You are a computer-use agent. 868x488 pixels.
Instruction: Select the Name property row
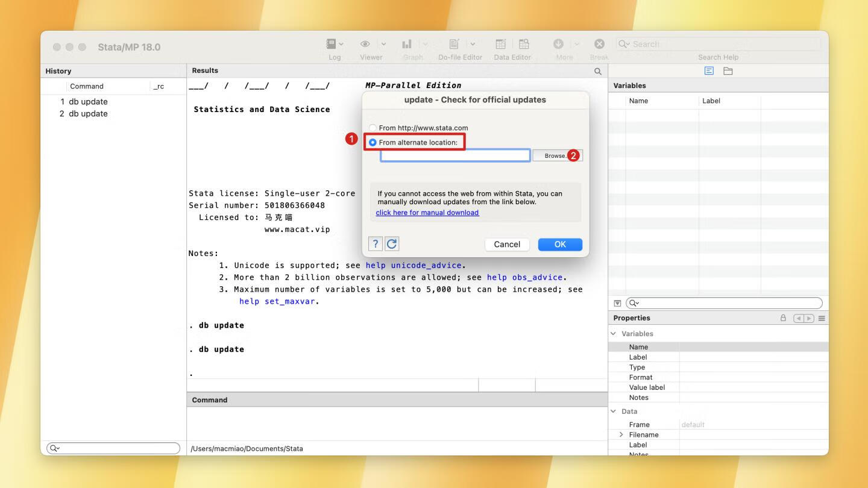[719, 347]
